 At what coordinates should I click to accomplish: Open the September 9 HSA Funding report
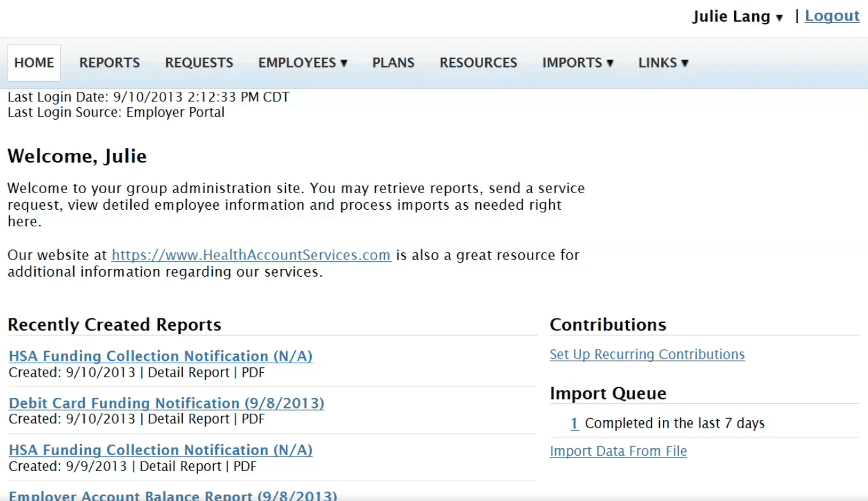pos(160,450)
